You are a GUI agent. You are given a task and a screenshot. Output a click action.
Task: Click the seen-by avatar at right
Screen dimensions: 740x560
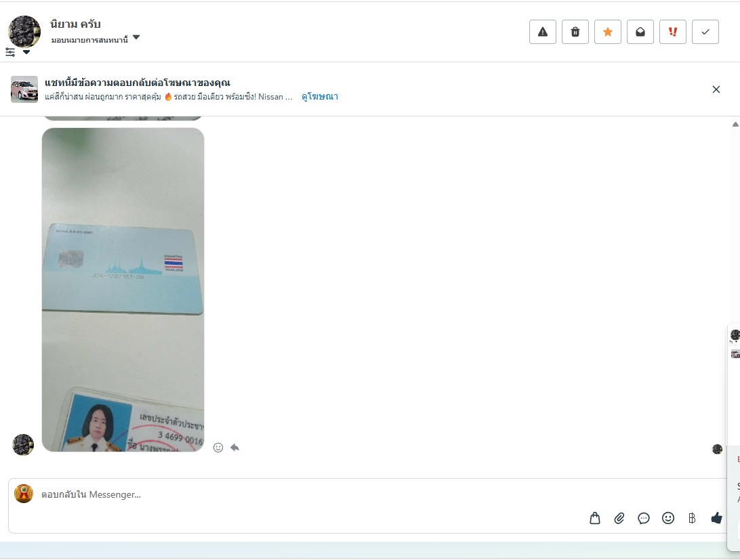pyautogui.click(x=717, y=449)
